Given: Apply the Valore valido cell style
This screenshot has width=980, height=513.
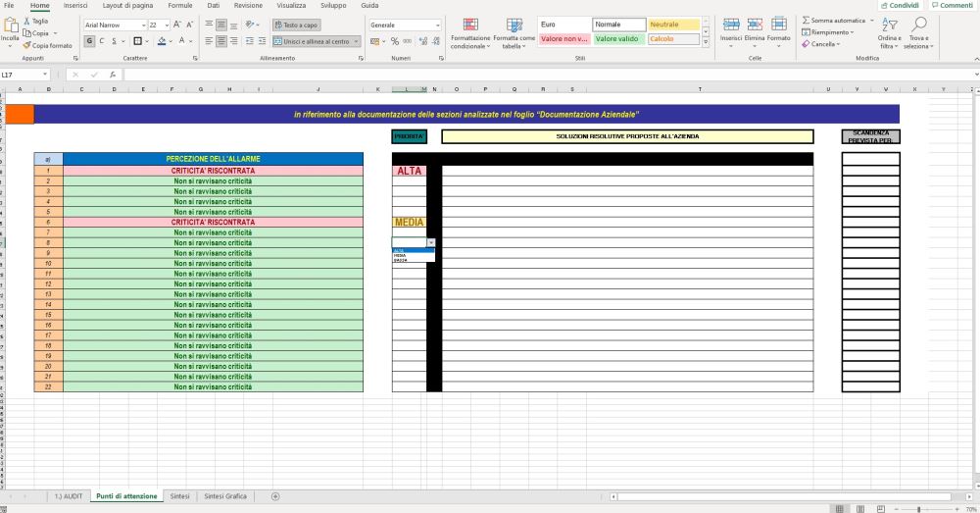Looking at the screenshot, I should pyautogui.click(x=618, y=39).
